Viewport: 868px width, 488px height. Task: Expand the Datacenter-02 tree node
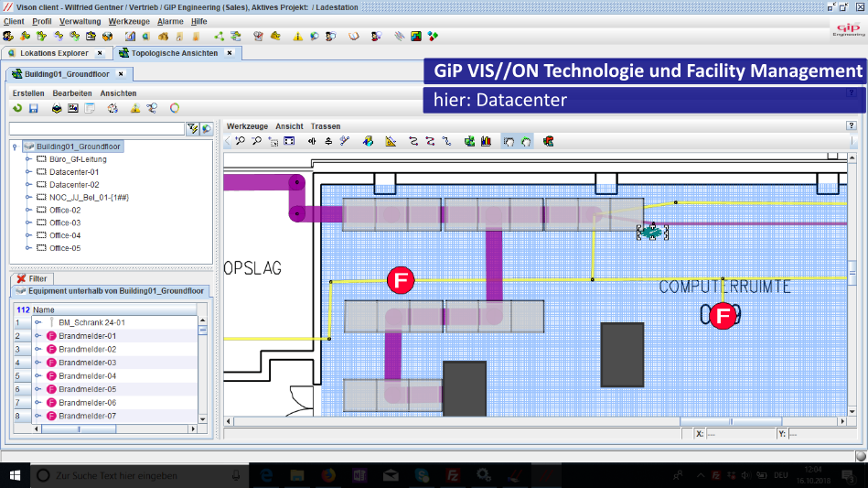[28, 184]
